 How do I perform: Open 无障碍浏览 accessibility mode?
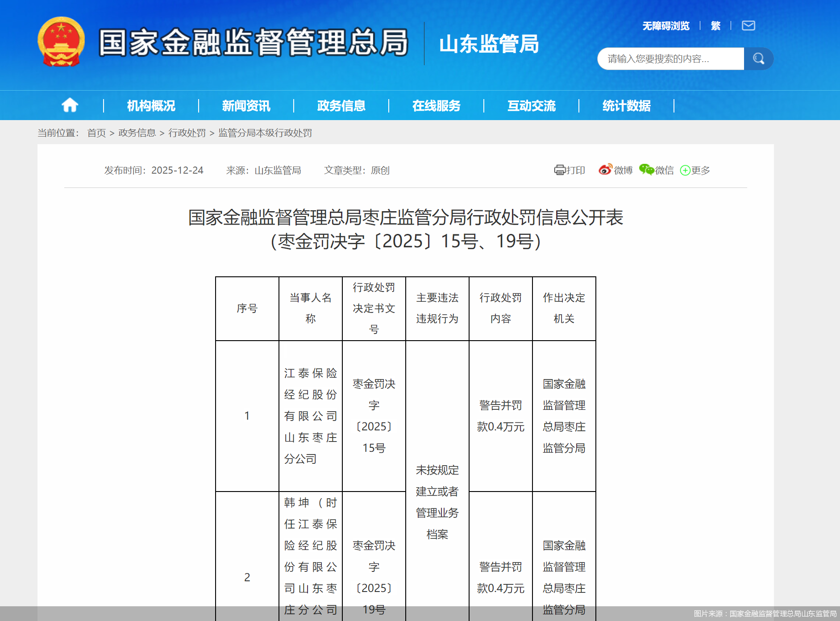tap(665, 25)
